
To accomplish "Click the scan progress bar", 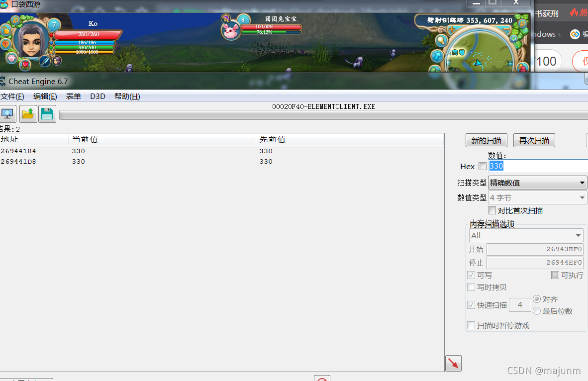I will [x=324, y=115].
